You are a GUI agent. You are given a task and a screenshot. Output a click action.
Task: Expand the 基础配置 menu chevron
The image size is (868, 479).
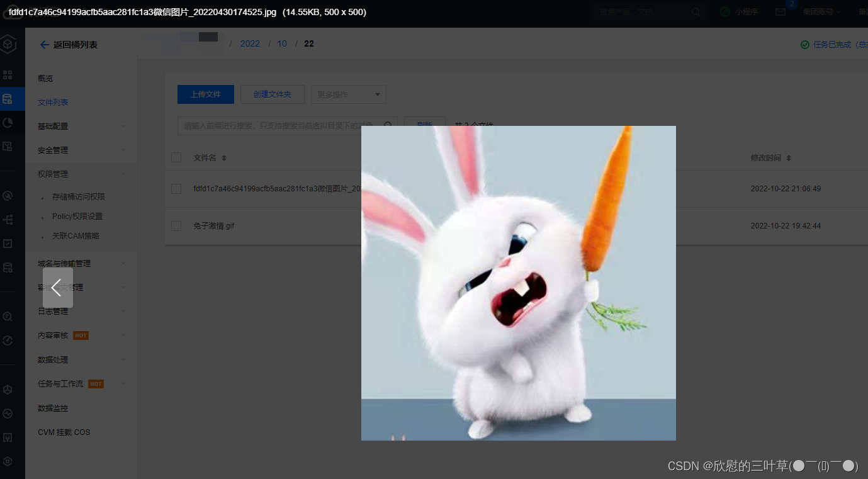123,126
